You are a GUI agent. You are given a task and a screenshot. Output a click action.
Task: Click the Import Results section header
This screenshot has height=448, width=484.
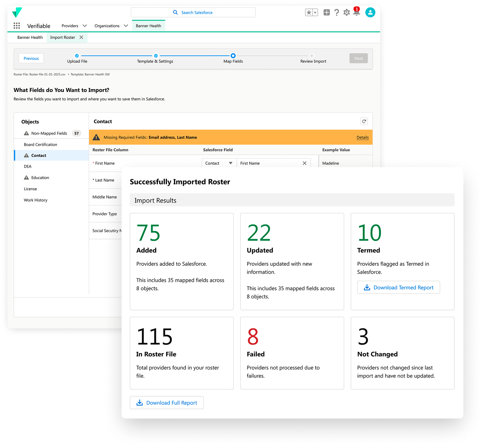pos(292,200)
